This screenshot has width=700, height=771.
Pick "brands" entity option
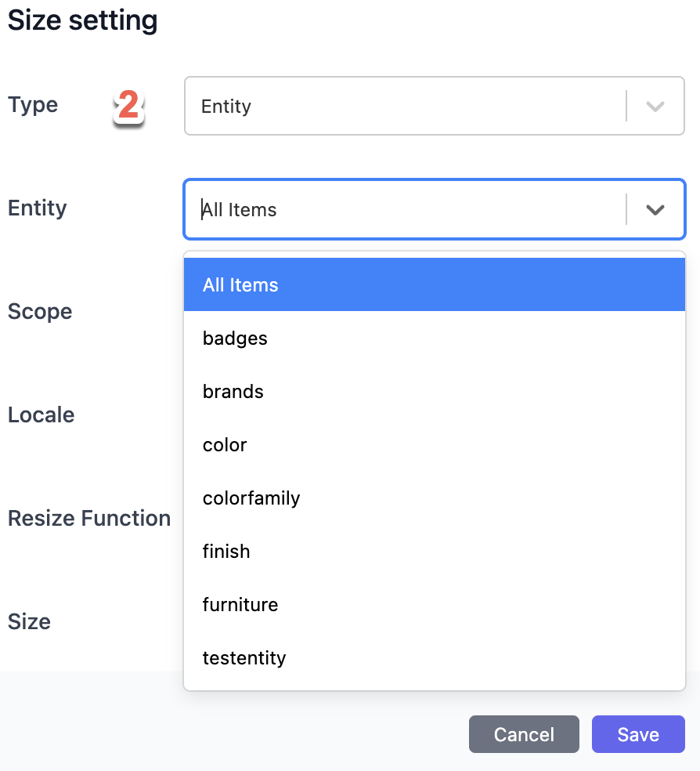[435, 392]
